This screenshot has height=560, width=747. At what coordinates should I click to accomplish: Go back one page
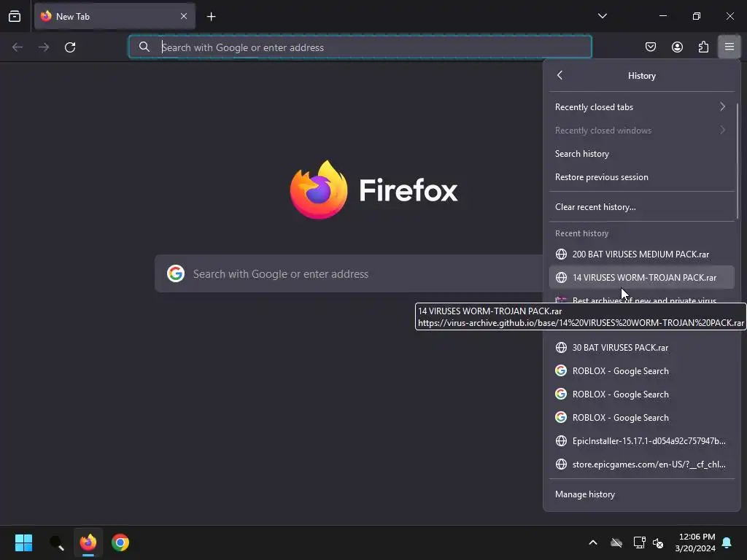18,47
